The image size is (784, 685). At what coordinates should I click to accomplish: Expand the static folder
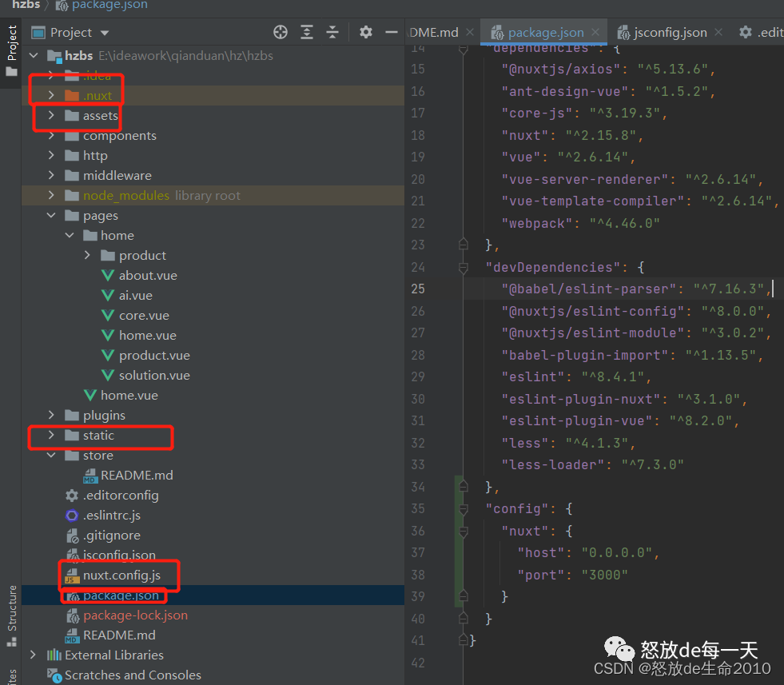point(51,435)
